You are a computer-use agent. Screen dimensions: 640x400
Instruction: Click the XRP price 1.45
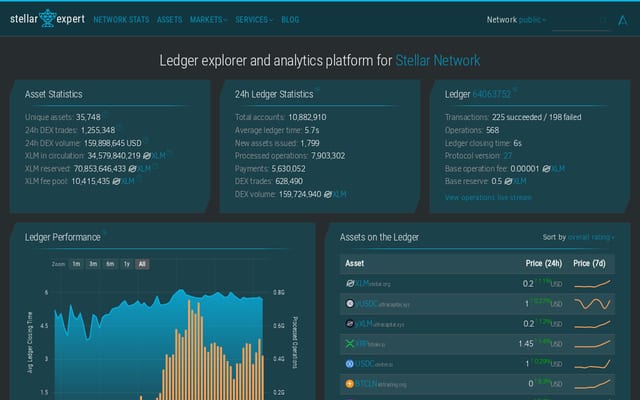[526, 344]
